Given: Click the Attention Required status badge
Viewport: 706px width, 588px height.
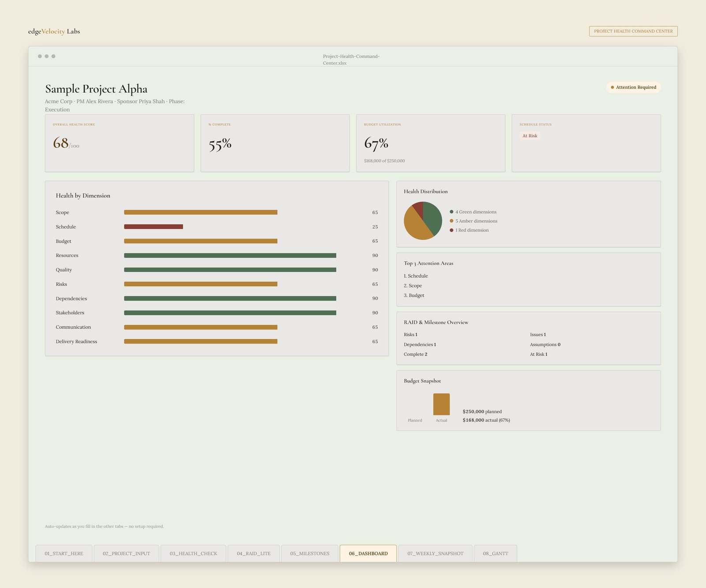Looking at the screenshot, I should click(x=633, y=87).
